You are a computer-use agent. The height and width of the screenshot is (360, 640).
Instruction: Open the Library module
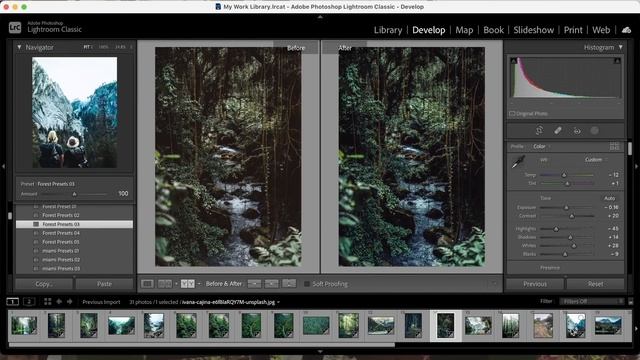pos(388,30)
